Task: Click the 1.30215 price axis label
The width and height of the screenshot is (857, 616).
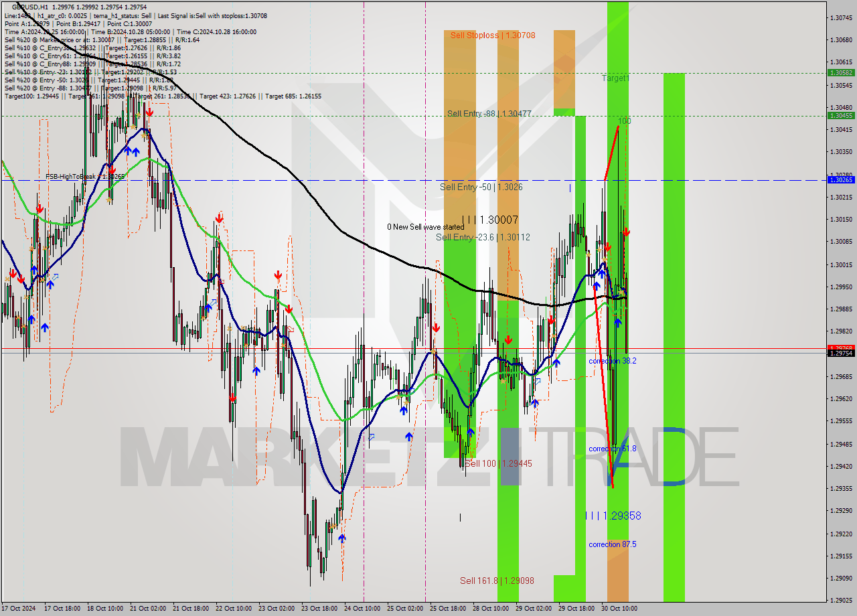Action: tap(841, 197)
